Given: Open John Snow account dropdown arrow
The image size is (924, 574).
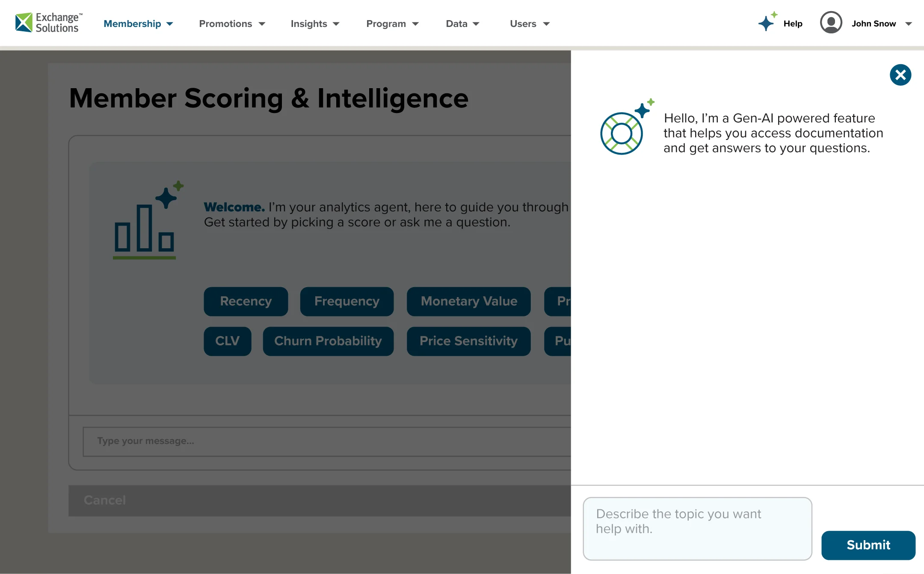Looking at the screenshot, I should 909,24.
